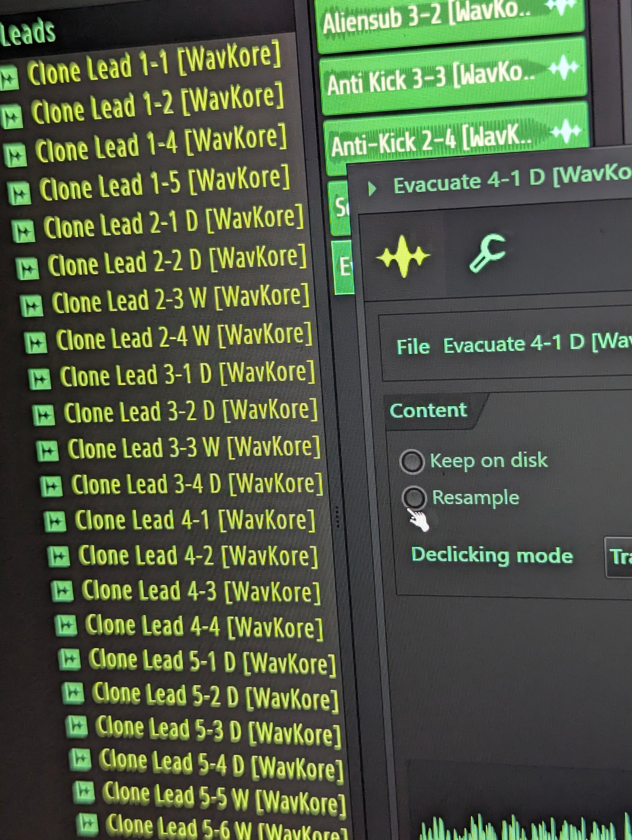Viewport: 632px width, 840px height.
Task: Collapse the Leads folder in the browser
Action: pyautogui.click(x=27, y=32)
